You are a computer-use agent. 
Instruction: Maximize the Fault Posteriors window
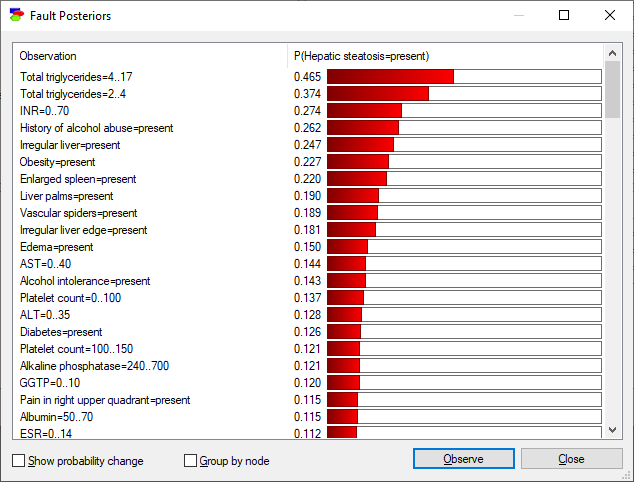tap(564, 15)
